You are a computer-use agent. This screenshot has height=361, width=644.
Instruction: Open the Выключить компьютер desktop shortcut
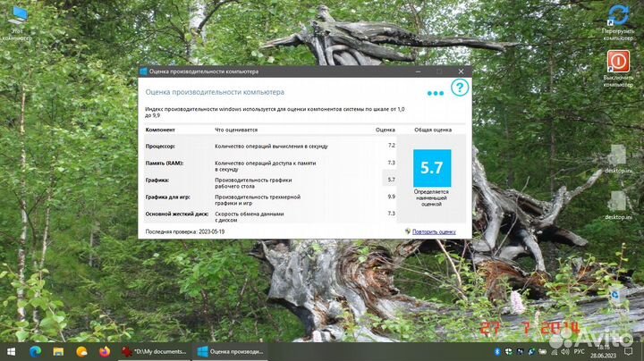pyautogui.click(x=618, y=69)
